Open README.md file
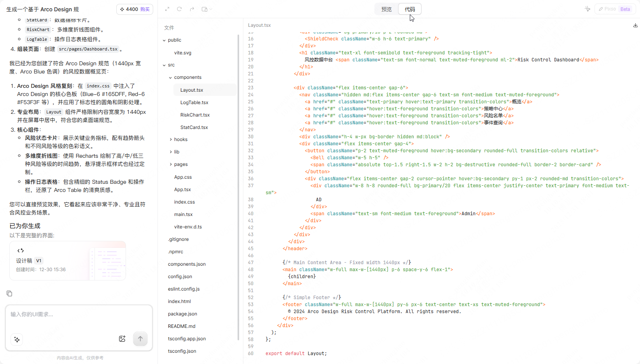640x364 pixels. click(x=182, y=326)
